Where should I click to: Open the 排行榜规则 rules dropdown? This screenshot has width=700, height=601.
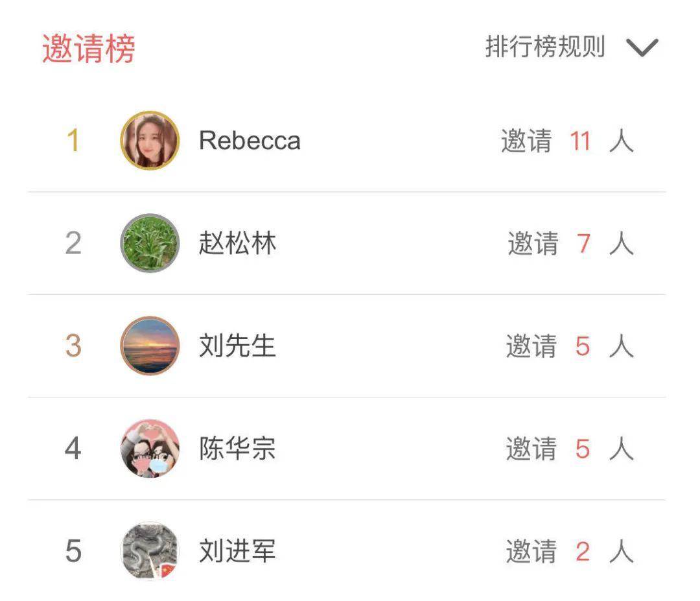coord(545,47)
